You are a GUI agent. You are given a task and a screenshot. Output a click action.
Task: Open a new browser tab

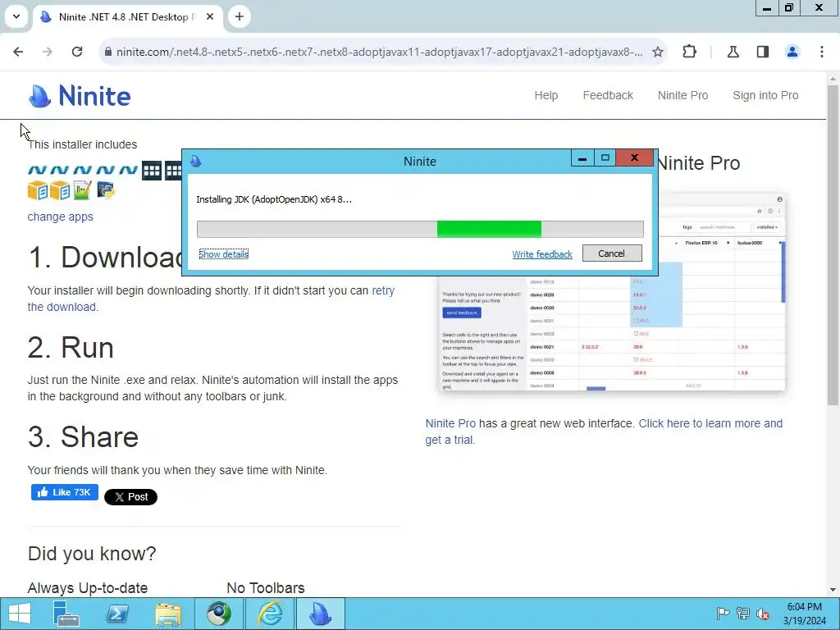(x=240, y=16)
